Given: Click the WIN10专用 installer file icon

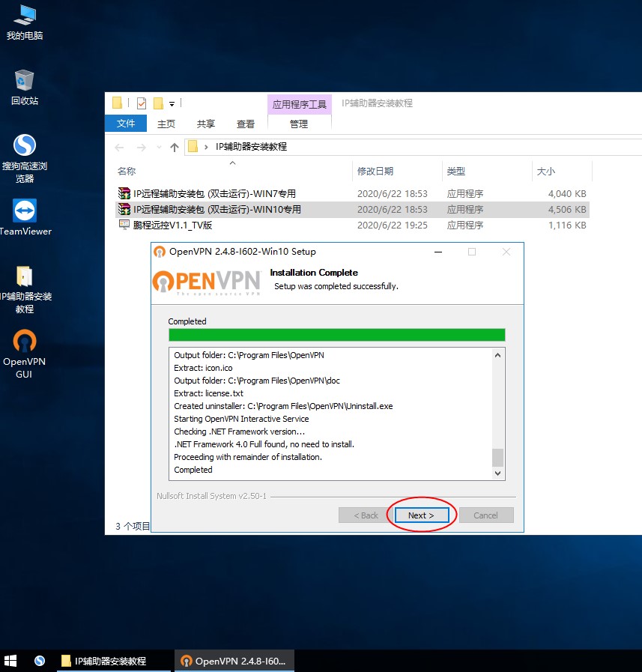Looking at the screenshot, I should 124,210.
